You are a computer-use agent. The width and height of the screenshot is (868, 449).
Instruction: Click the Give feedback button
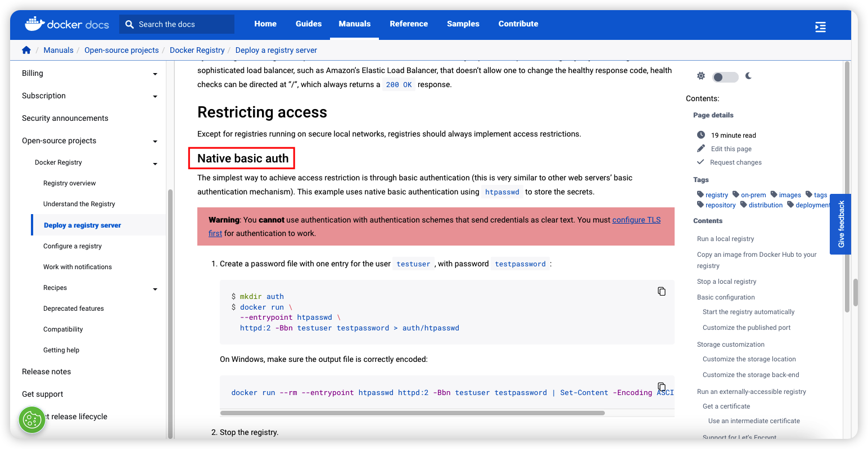(840, 224)
